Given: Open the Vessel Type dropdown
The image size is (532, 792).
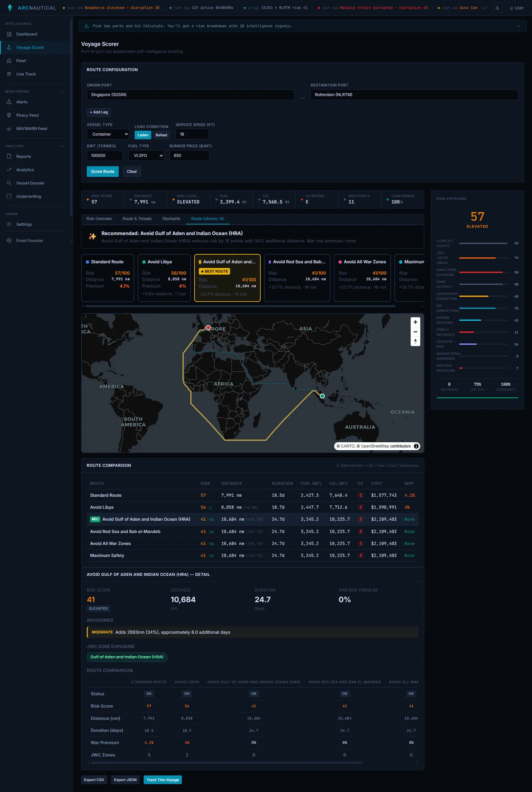Looking at the screenshot, I should point(108,134).
